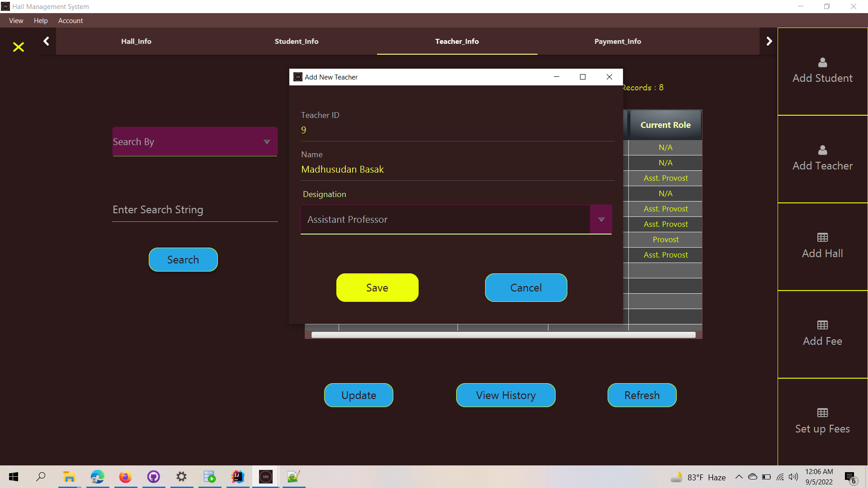
Task: Click the Refresh button
Action: (x=642, y=395)
